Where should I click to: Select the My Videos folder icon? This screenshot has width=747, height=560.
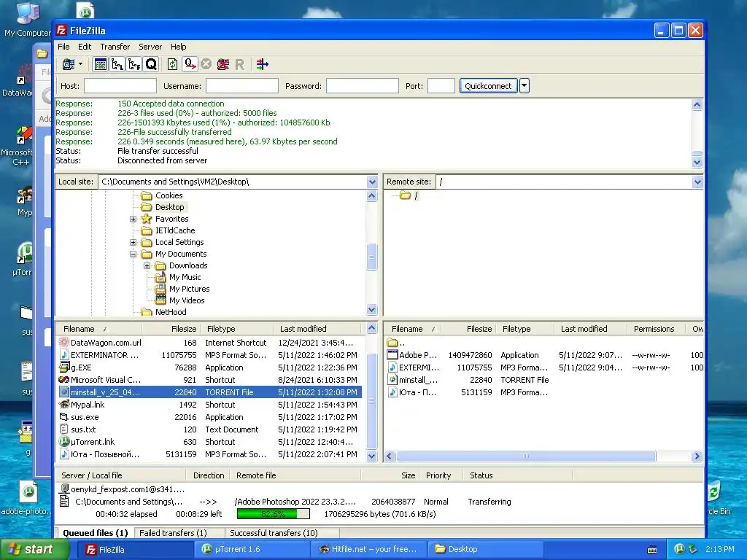(160, 300)
